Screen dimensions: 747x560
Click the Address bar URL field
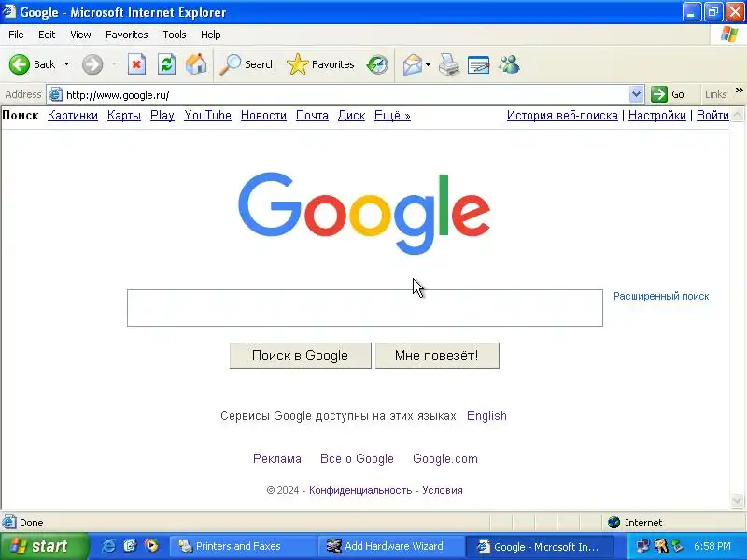(346, 95)
